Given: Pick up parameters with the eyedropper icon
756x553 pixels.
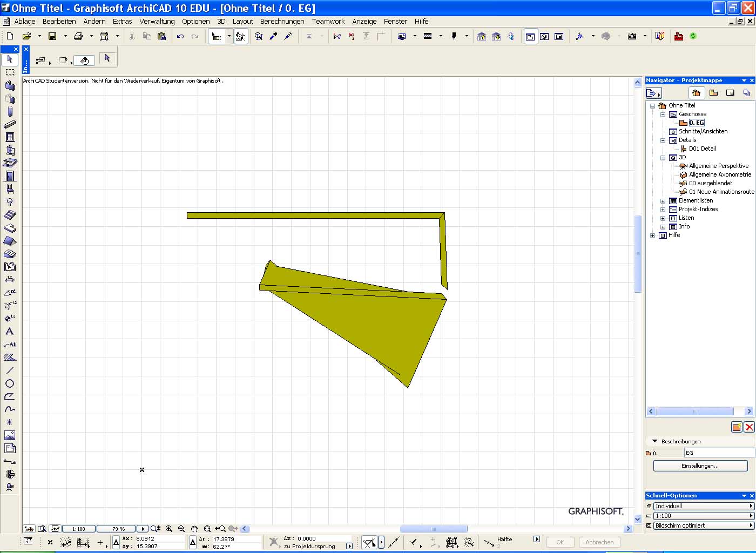Looking at the screenshot, I should click(273, 36).
